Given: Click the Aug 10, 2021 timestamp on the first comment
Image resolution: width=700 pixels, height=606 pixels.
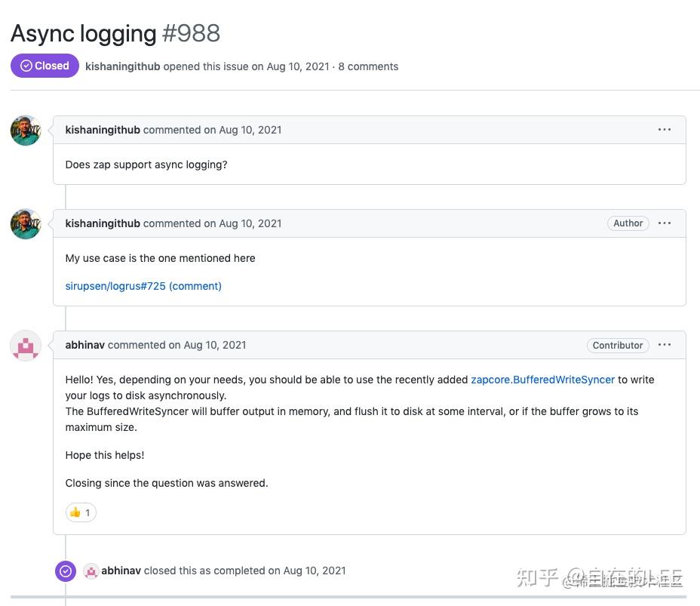Looking at the screenshot, I should [250, 129].
